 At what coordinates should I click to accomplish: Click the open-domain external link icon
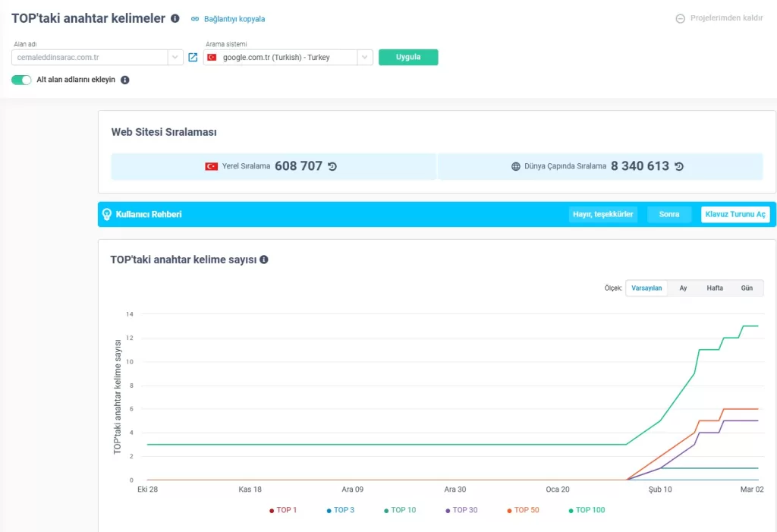coord(193,58)
